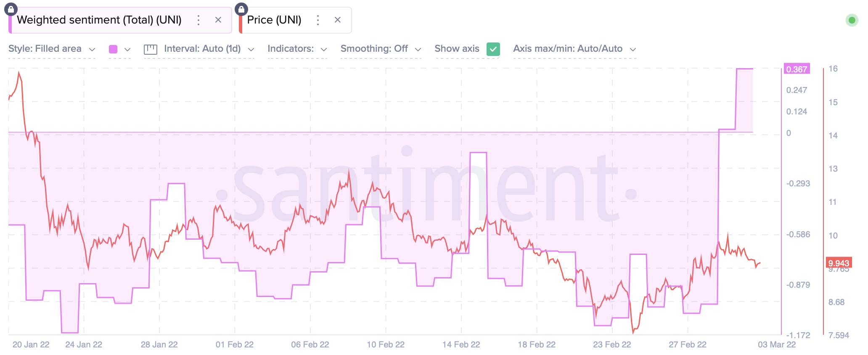This screenshot has width=868, height=355.
Task: Click the 8.68 price axis tick
Action: [836, 302]
